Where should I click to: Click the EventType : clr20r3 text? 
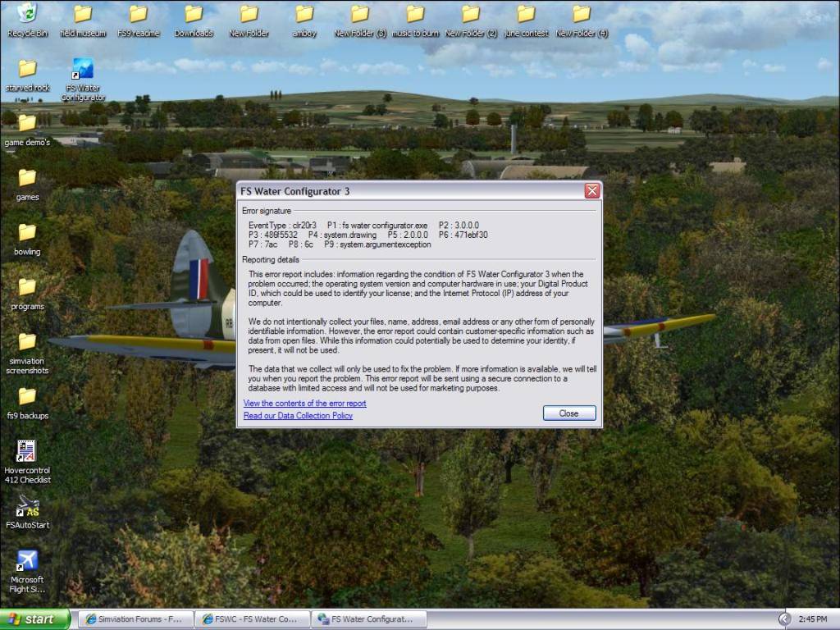(x=282, y=226)
